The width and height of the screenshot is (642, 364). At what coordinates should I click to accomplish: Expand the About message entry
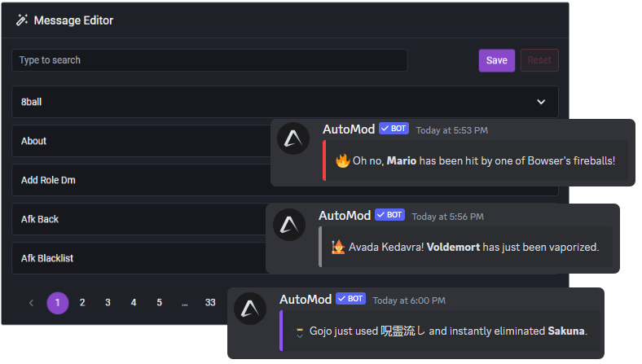tap(141, 141)
